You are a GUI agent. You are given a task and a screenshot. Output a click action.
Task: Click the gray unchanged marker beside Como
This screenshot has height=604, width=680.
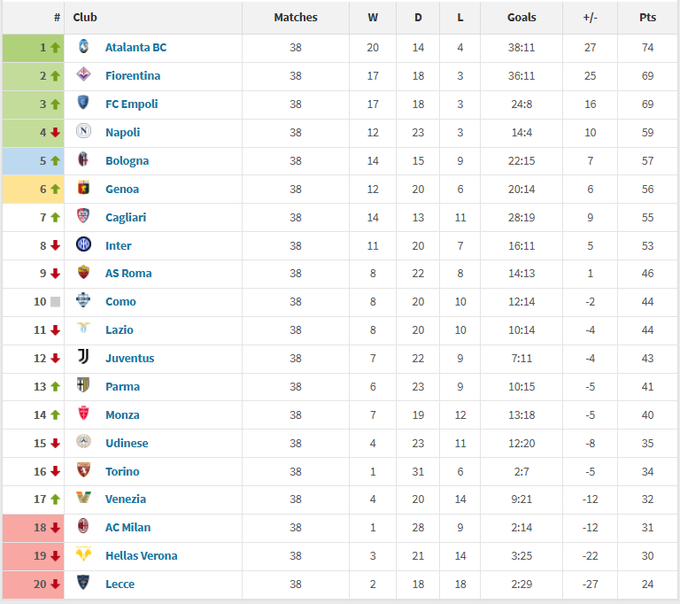point(55,302)
